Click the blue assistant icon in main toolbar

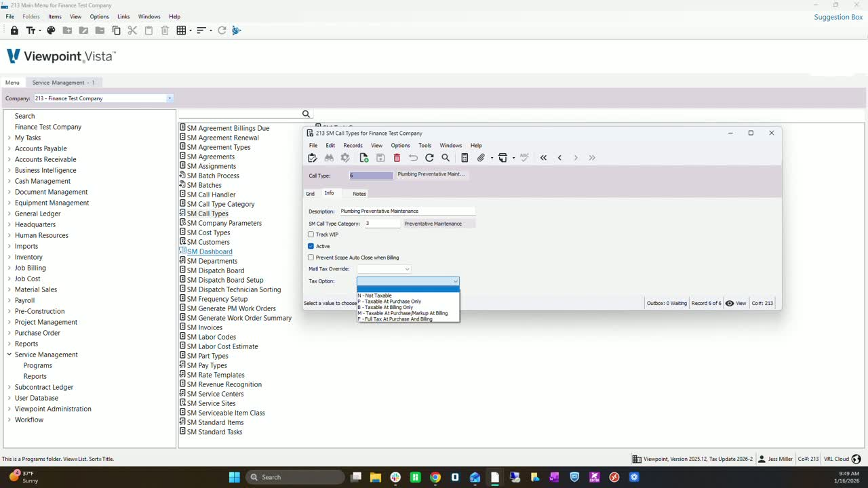tap(237, 30)
